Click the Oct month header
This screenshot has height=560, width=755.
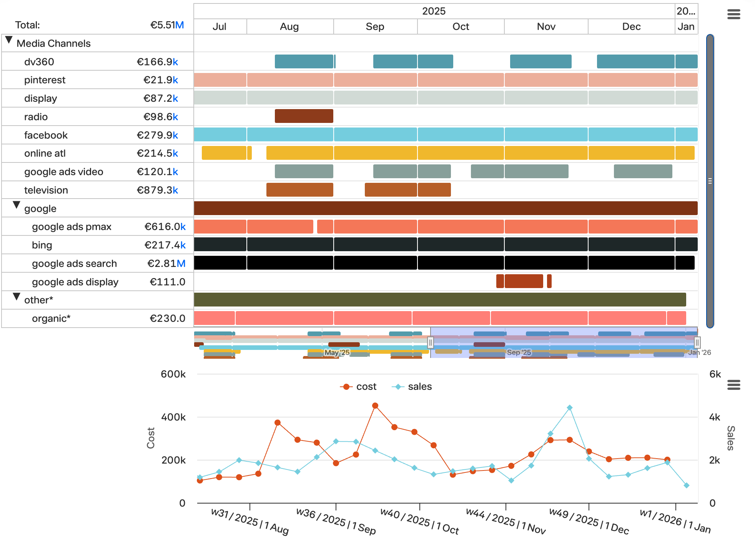[461, 27]
